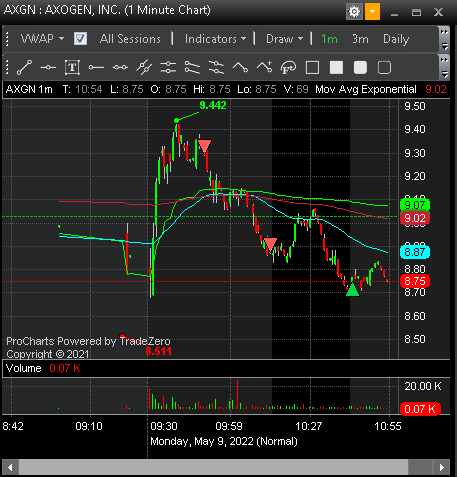Viewport: 457px width, 477px height.
Task: Select the horizontal ray drawing tool
Action: (x=96, y=68)
